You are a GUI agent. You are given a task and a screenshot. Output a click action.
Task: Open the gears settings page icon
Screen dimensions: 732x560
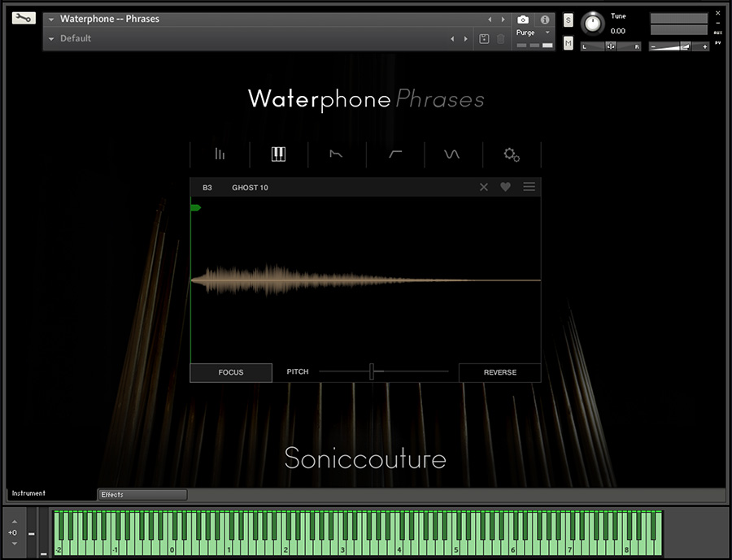tap(512, 154)
